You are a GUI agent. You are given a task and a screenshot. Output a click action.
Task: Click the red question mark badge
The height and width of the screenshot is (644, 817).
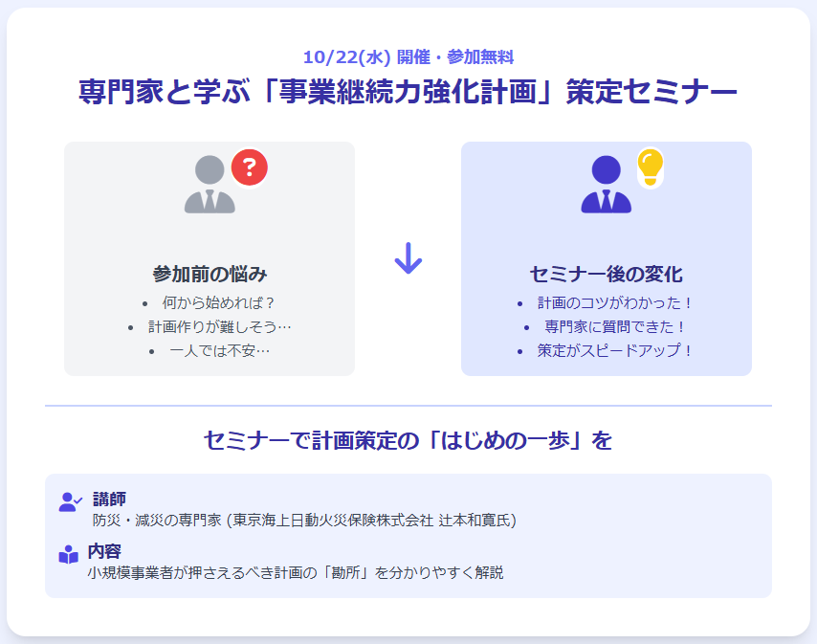tap(250, 168)
